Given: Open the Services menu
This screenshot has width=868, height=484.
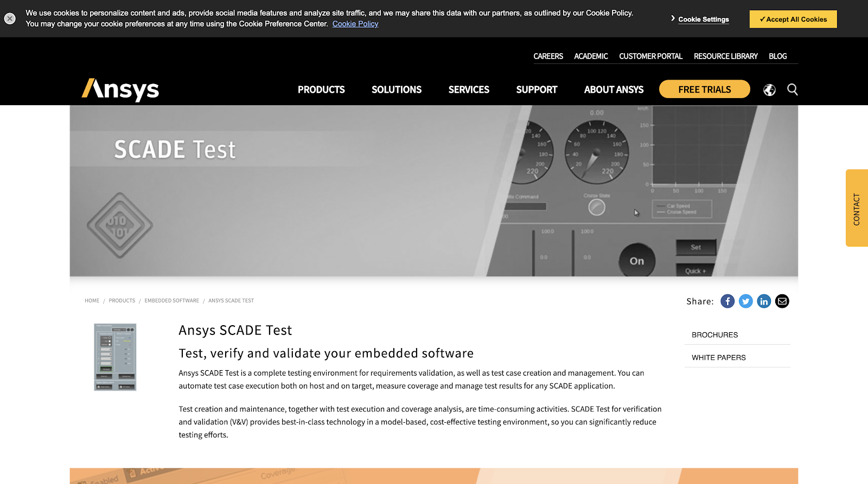Looking at the screenshot, I should pyautogui.click(x=469, y=89).
